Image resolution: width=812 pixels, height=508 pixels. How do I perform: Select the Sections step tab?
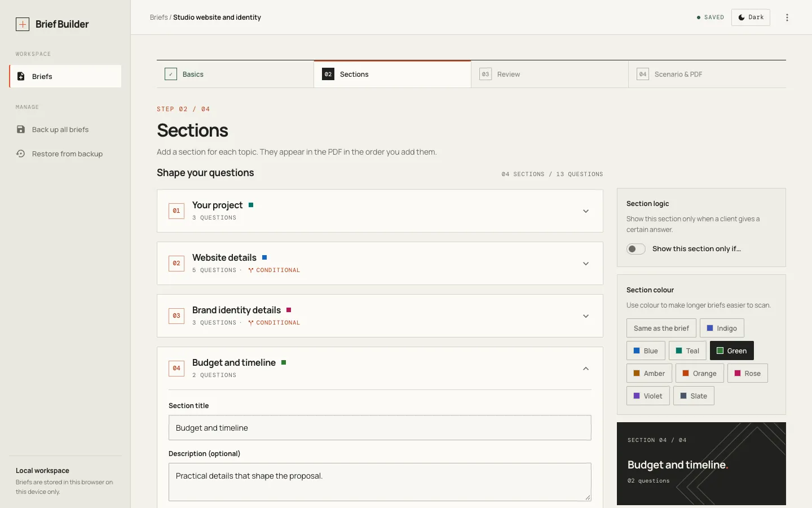pos(392,74)
